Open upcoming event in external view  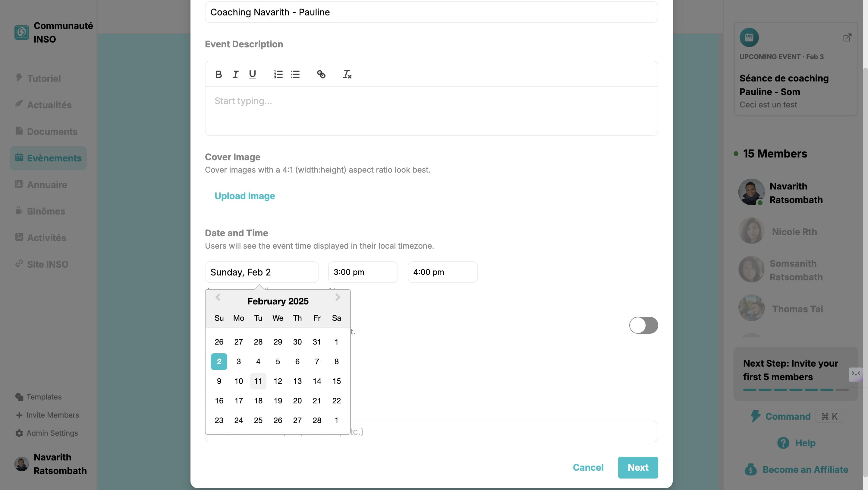point(847,37)
